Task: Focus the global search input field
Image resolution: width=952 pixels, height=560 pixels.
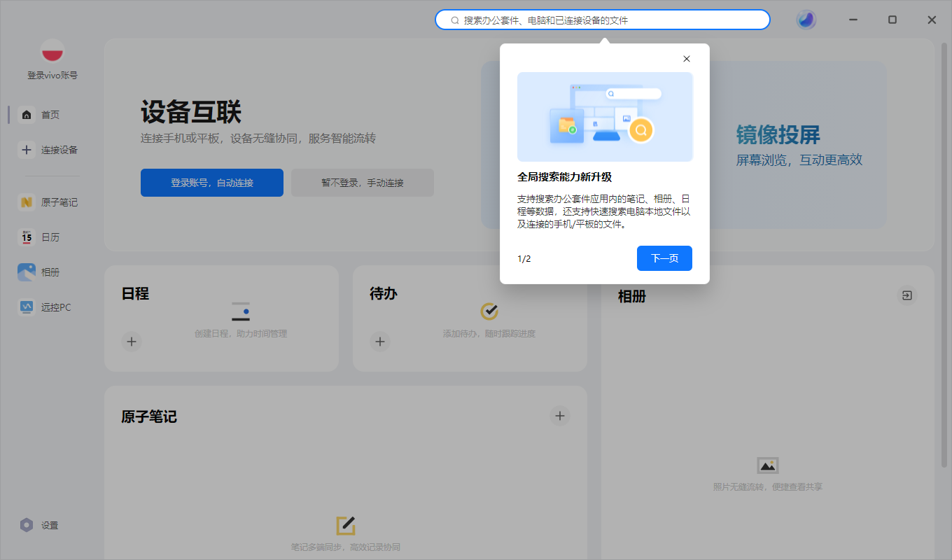Action: pos(603,20)
